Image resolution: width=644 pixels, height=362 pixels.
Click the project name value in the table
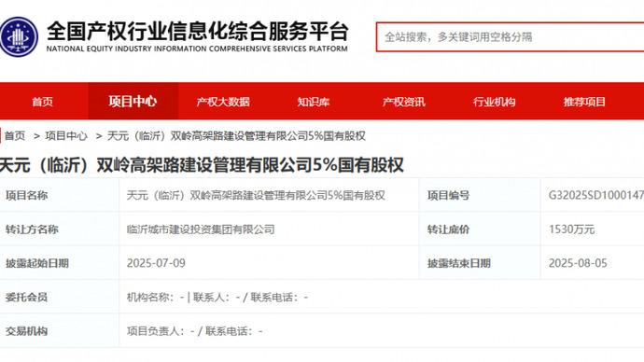click(x=256, y=195)
